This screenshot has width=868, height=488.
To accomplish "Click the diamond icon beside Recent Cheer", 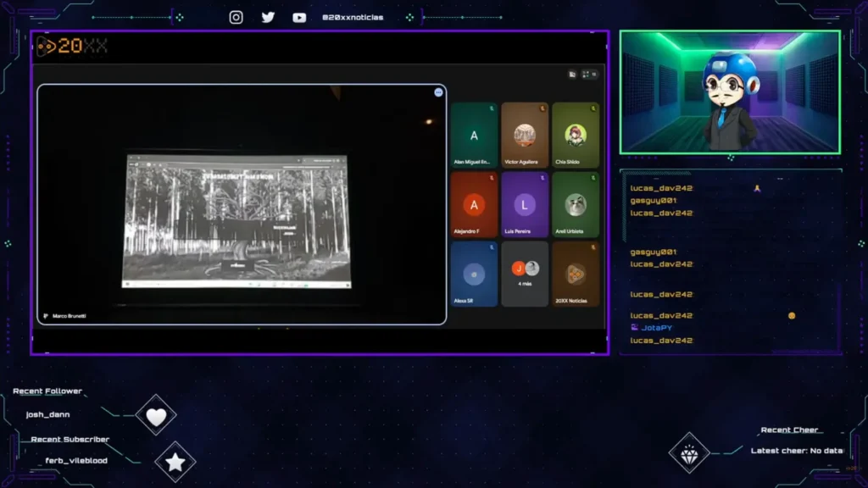I will coord(689,452).
